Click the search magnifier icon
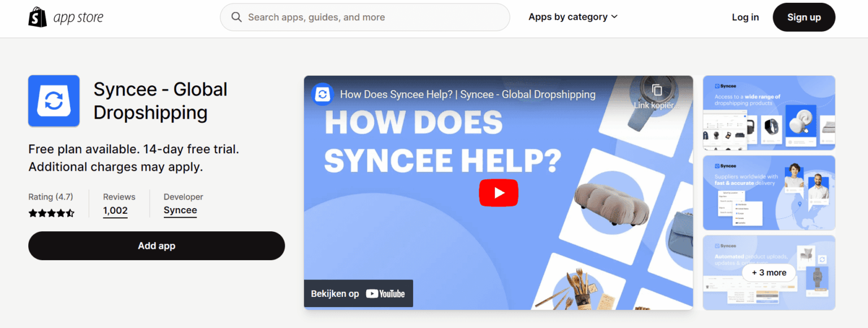The image size is (868, 328). [x=236, y=17]
